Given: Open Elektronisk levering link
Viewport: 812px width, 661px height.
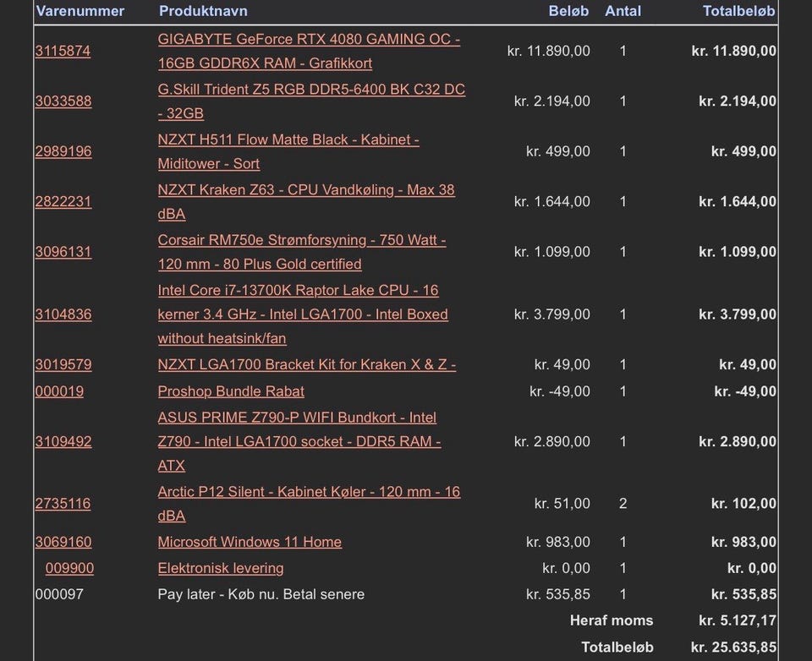Looking at the screenshot, I should tap(221, 568).
